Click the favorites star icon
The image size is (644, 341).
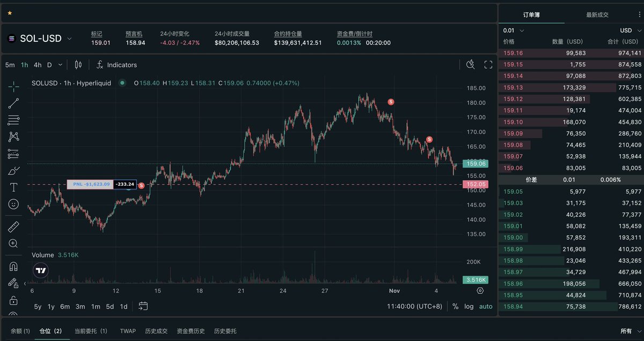pyautogui.click(x=10, y=12)
